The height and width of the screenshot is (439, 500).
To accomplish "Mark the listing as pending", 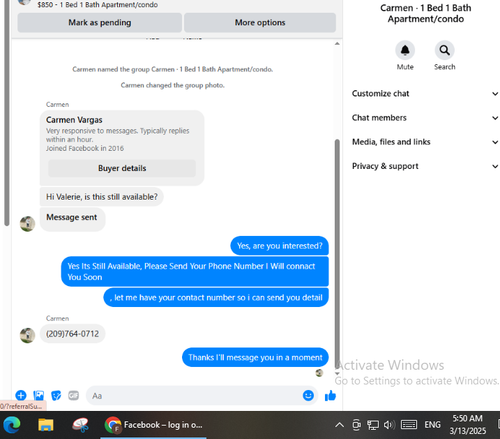I will pyautogui.click(x=100, y=23).
